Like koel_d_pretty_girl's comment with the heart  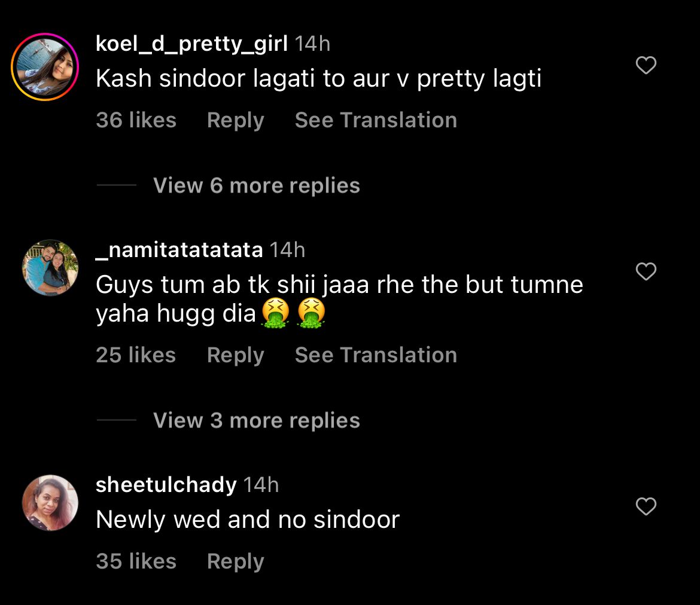[x=646, y=65]
